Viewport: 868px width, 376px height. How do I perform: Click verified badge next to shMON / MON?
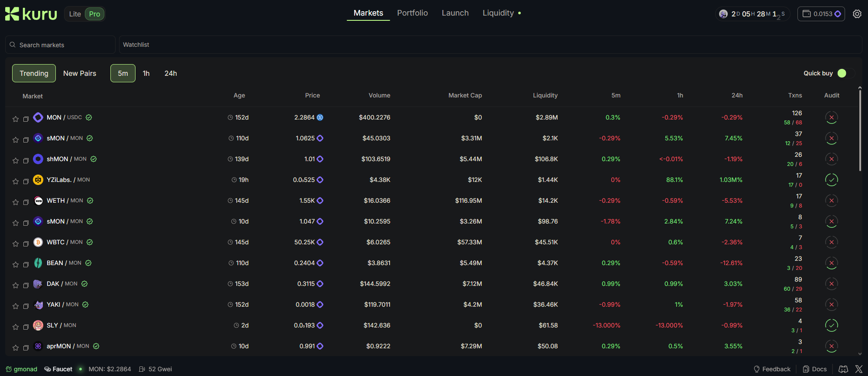click(94, 159)
